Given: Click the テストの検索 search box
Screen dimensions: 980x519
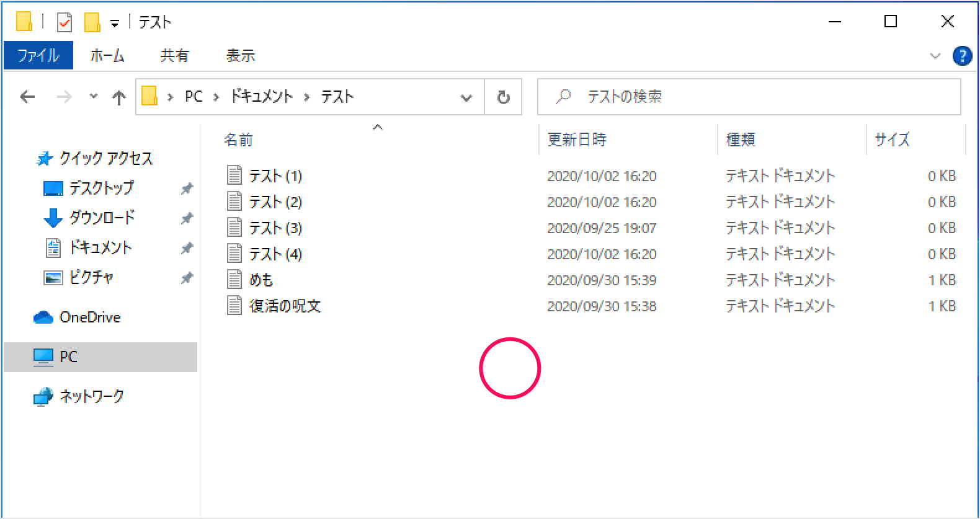Looking at the screenshot, I should click(749, 97).
